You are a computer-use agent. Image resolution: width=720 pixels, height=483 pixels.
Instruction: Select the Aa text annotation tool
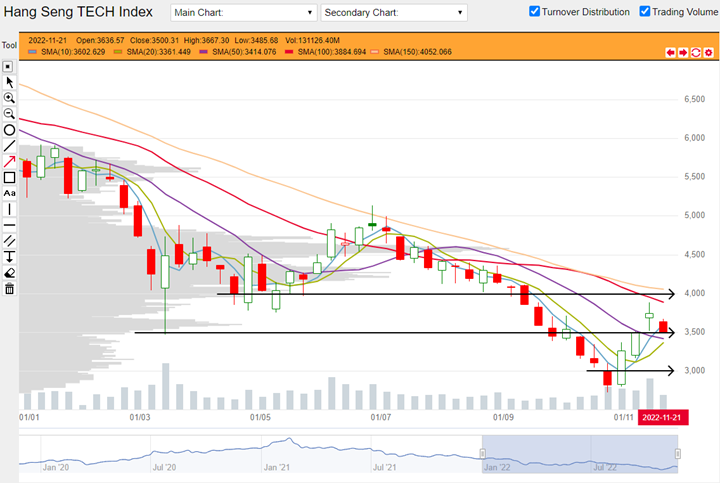coord(9,193)
